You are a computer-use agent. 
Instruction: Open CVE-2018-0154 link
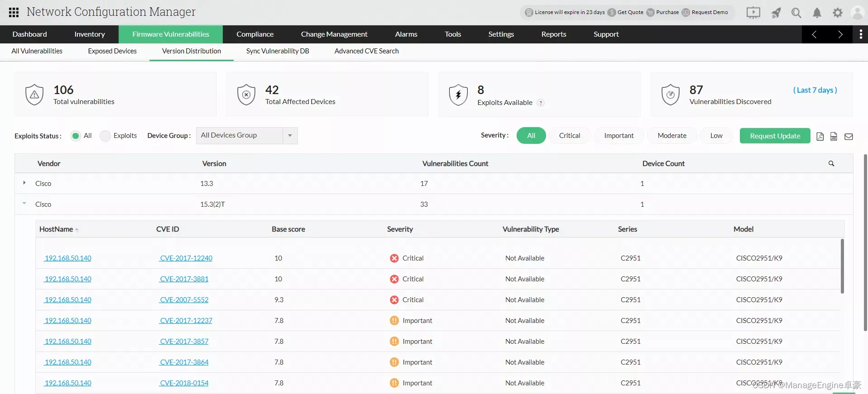pos(184,383)
